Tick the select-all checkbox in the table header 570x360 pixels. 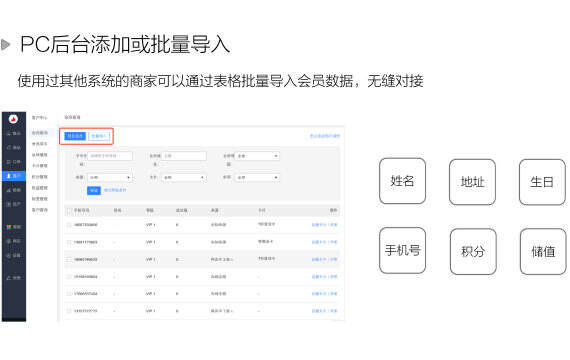pos(69,210)
